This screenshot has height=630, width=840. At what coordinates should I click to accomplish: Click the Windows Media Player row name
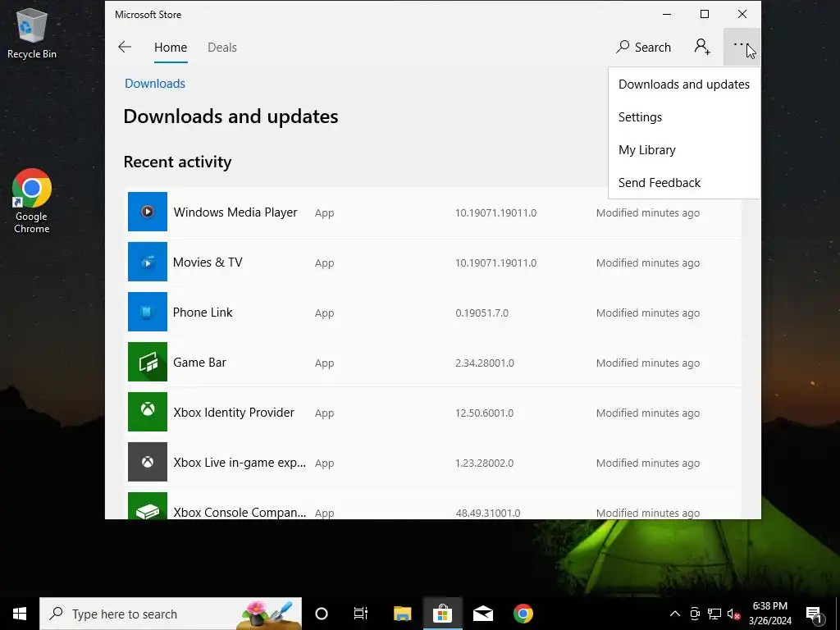(235, 212)
